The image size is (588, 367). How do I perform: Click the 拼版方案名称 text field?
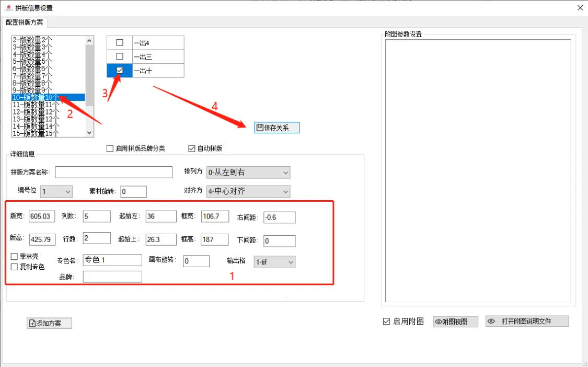[x=113, y=172]
